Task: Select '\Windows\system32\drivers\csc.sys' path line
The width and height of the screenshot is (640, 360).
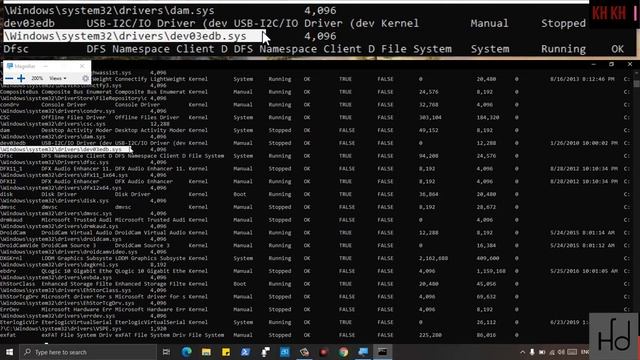Action: (52, 124)
